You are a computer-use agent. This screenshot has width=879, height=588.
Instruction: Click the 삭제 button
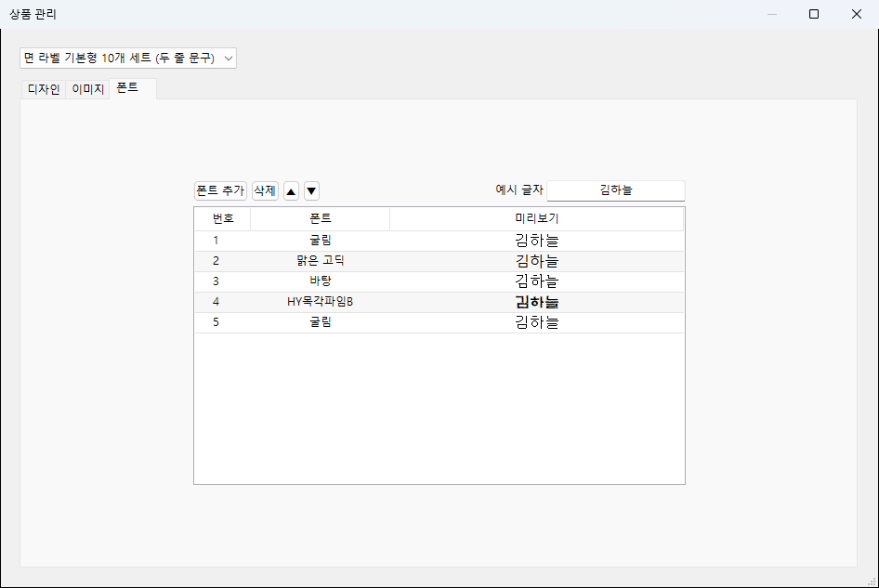[x=265, y=190]
